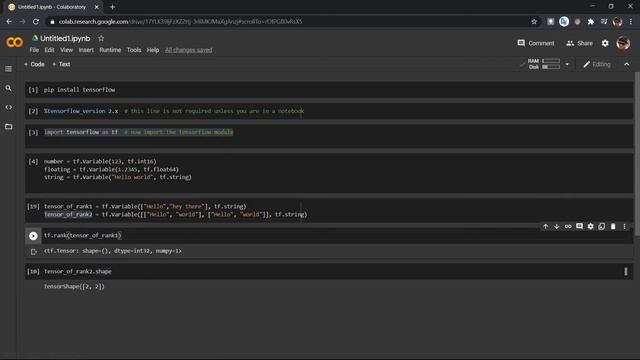This screenshot has width=640, height=360.
Task: Go back in browser history
Action: tap(9, 22)
